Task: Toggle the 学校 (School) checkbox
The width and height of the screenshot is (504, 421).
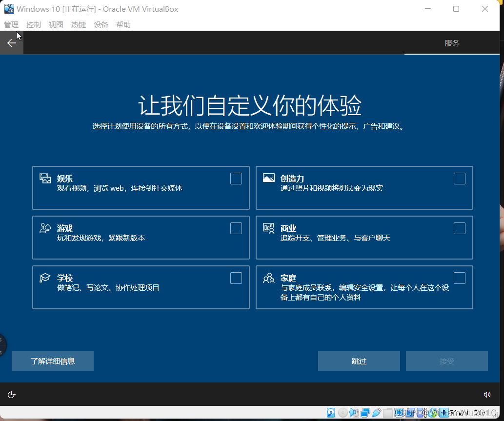Action: click(236, 278)
